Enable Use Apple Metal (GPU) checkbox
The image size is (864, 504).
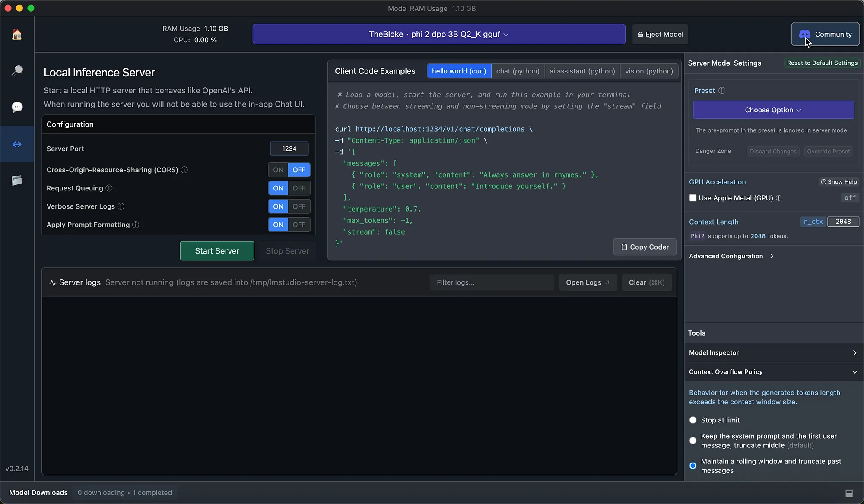pos(693,198)
